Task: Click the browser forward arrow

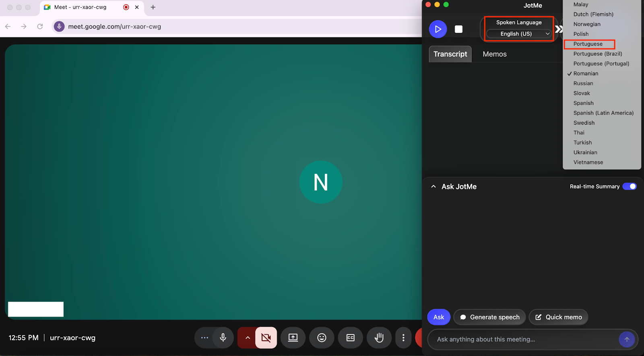Action: (24, 27)
